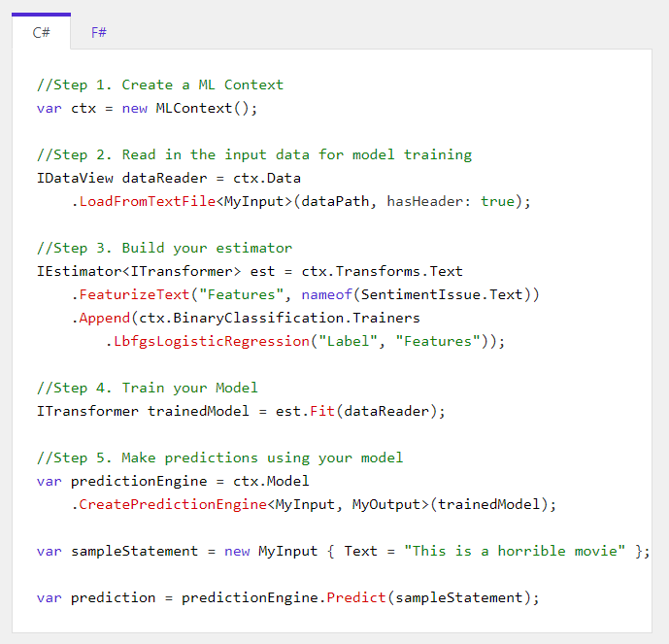Click "nameof" keyword in the code
669x644 pixels.
click(327, 294)
